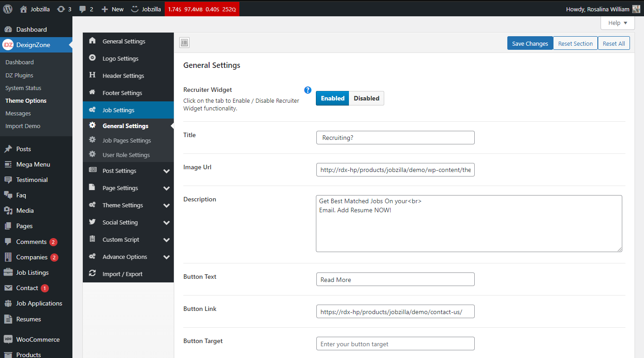This screenshot has width=644, height=358.
Task: Click the blue help question mark icon
Action: [x=308, y=90]
